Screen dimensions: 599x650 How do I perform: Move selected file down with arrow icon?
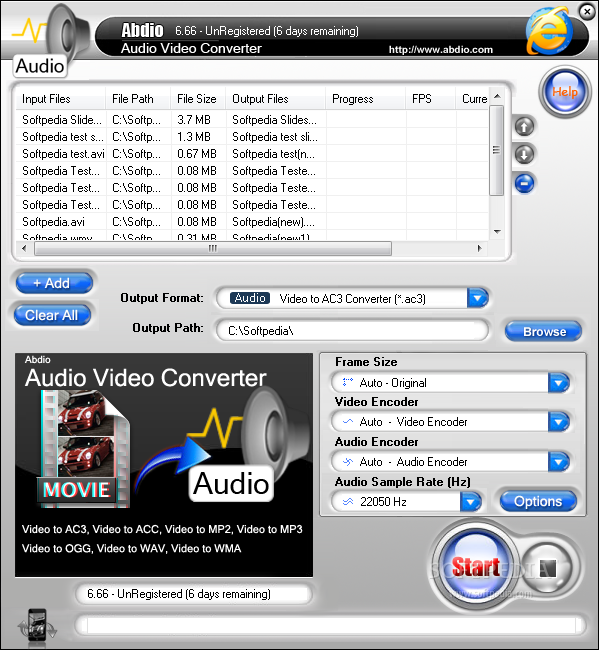coord(524,155)
